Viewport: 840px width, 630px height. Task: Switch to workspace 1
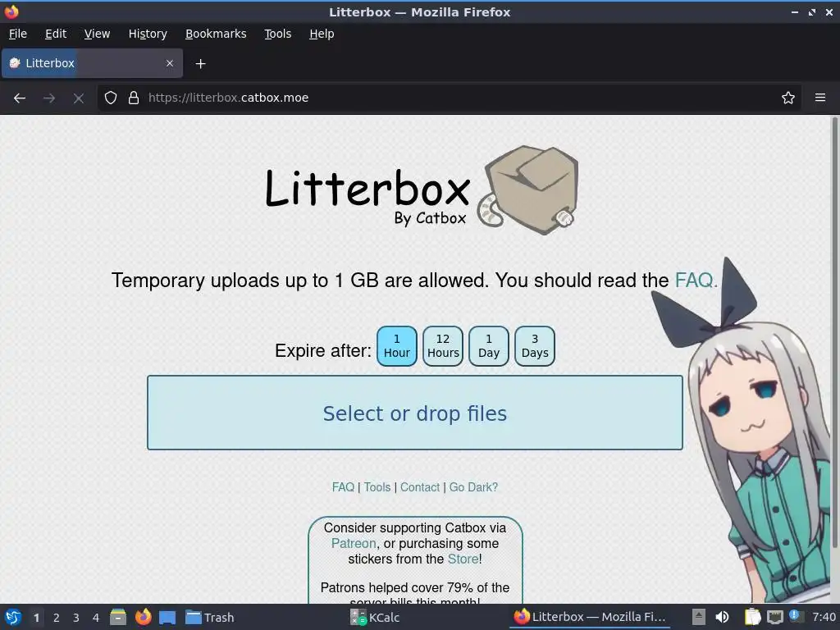point(36,618)
